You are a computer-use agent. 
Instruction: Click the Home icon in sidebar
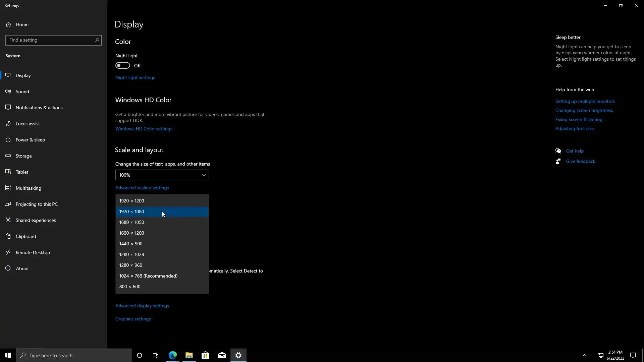click(8, 24)
